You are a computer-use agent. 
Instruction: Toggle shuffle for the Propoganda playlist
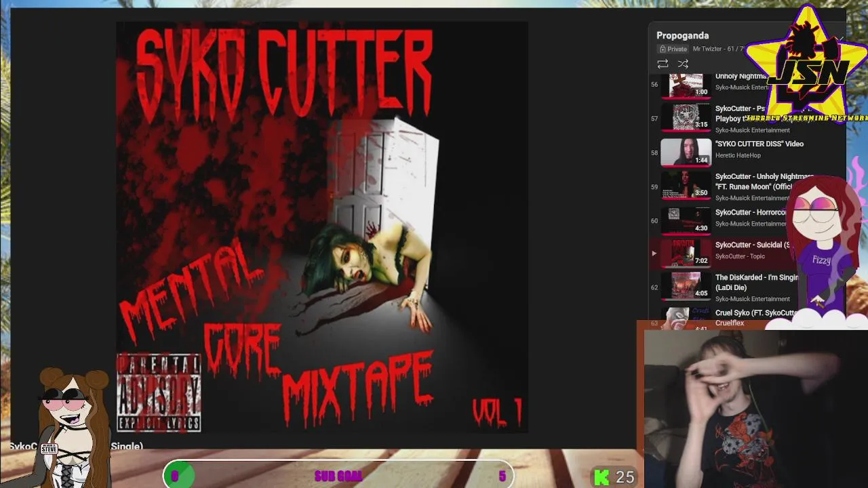coord(683,64)
